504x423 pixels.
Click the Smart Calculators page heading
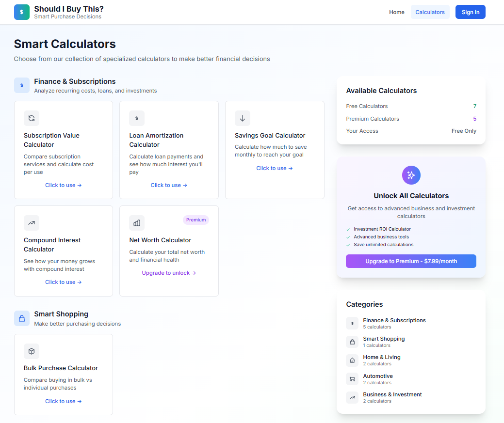[65, 44]
